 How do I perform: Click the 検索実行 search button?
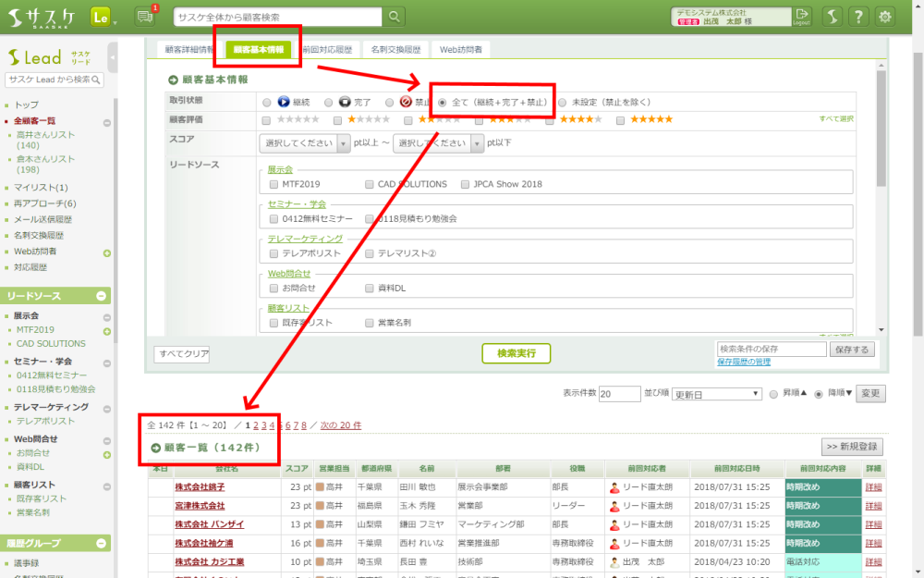516,353
